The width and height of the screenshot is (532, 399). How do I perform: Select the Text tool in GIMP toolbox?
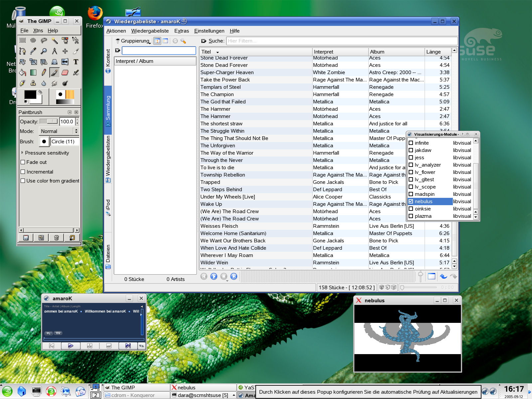(76, 62)
